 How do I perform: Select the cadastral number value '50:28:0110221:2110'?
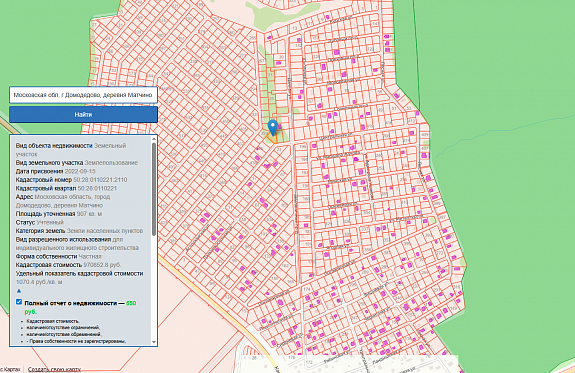click(100, 180)
